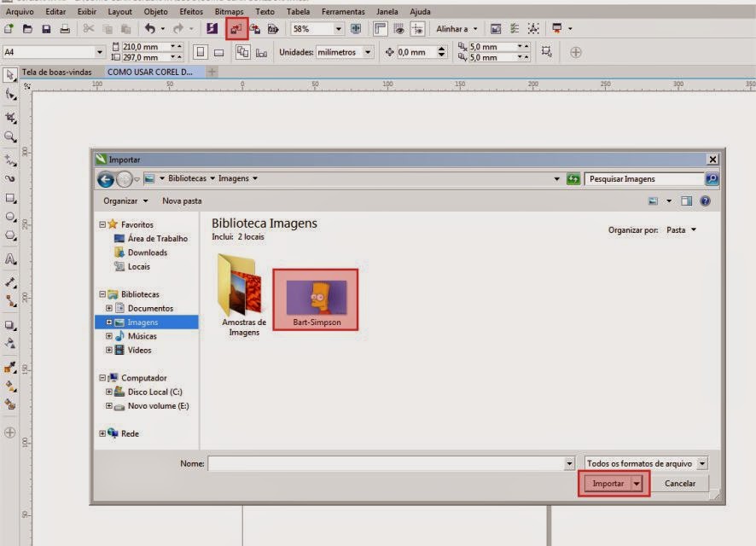Click the Undo icon
Screen dimensions: 756x546
(x=149, y=28)
